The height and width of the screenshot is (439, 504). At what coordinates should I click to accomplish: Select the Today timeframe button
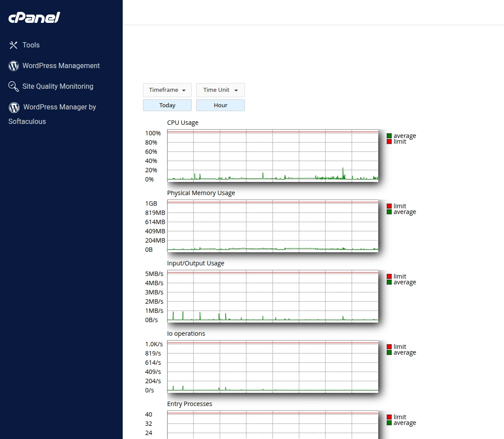167,105
